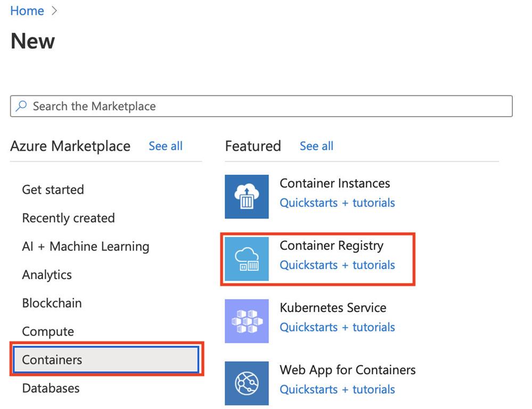The image size is (532, 409).
Task: Select the Analytics category
Action: [47, 274]
